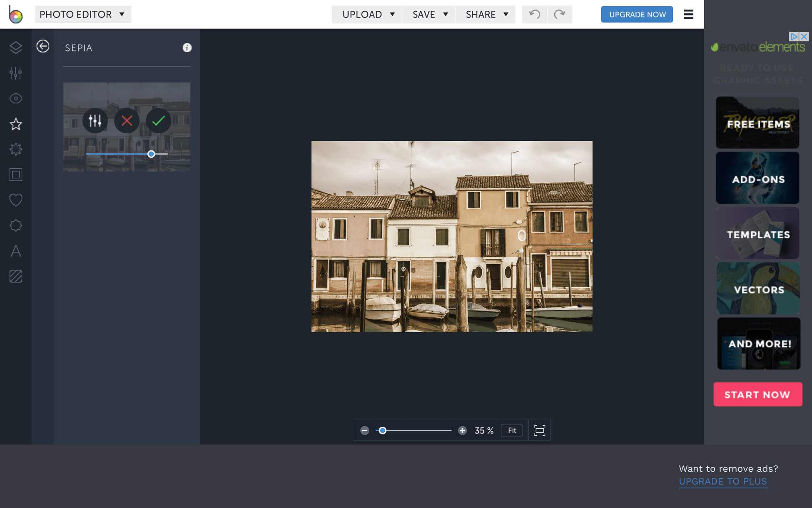Open the And More ad tile
This screenshot has width=812, height=508.
pos(759,343)
